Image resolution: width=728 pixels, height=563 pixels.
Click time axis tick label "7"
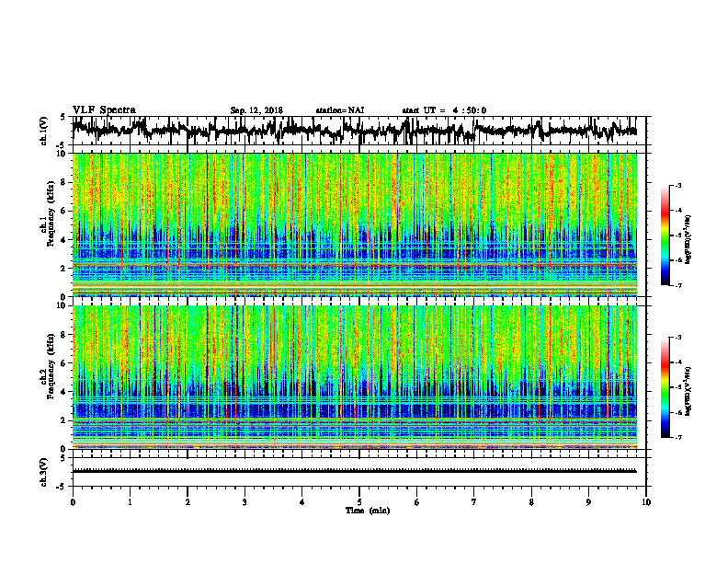(x=474, y=502)
